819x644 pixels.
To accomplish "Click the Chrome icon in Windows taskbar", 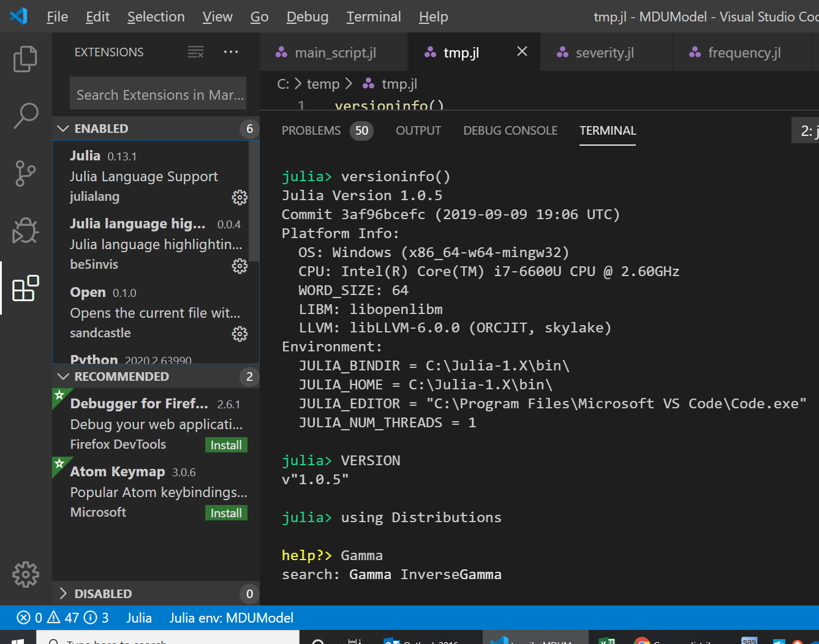I will click(x=641, y=640).
